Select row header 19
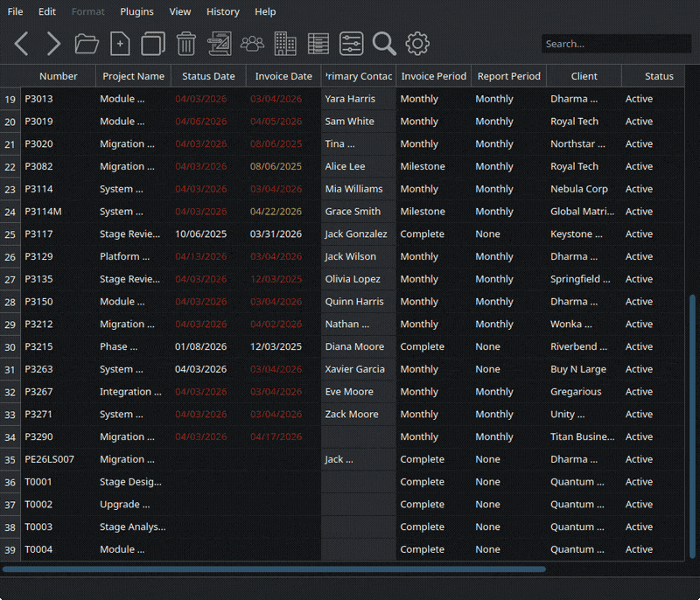700x600 pixels. [x=10, y=99]
